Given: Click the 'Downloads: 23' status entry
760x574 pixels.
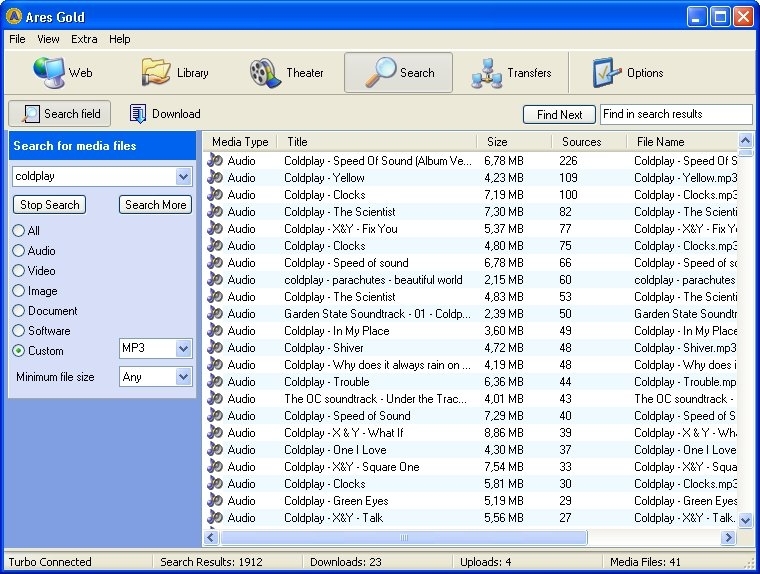Looking at the screenshot, I should [x=346, y=562].
